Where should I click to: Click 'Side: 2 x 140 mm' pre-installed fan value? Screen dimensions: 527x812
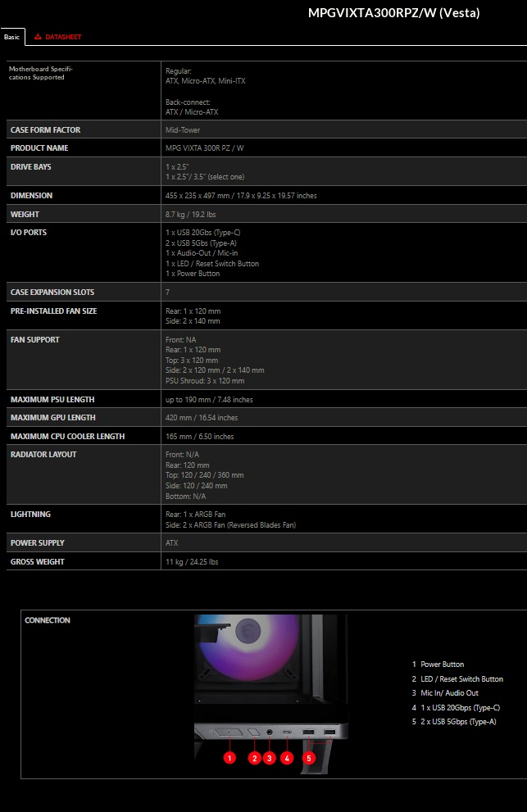tap(193, 321)
